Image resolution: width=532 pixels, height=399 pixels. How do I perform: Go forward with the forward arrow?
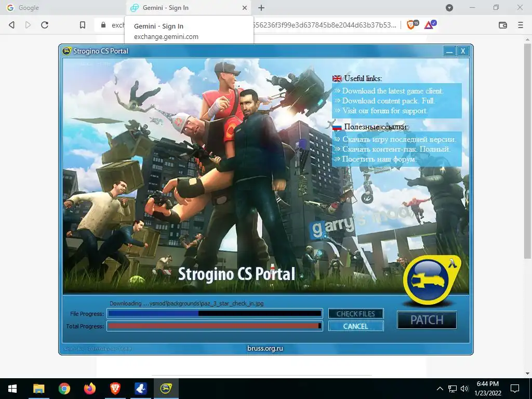click(28, 25)
